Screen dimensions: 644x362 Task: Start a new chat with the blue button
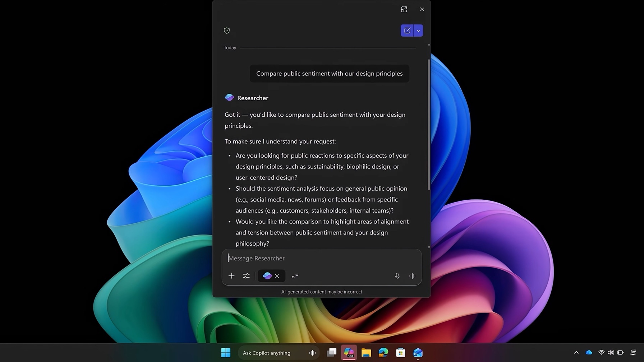[407, 31]
